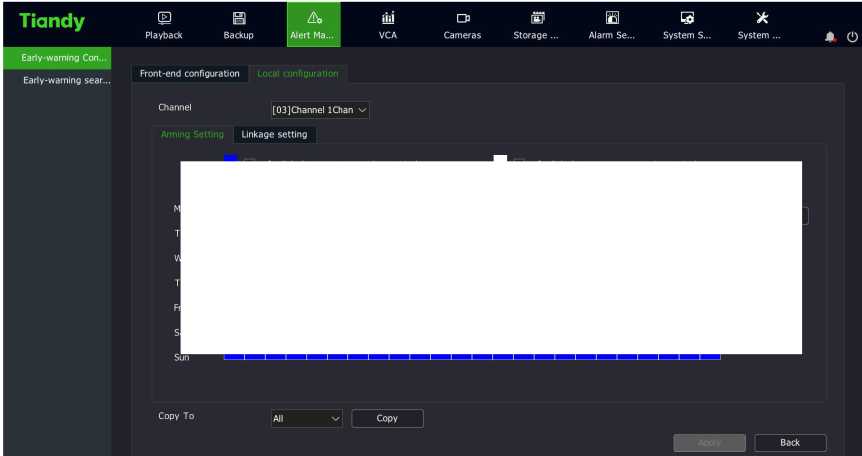The image size is (862, 456).
Task: Click the Sun day label
Action: [x=181, y=358]
